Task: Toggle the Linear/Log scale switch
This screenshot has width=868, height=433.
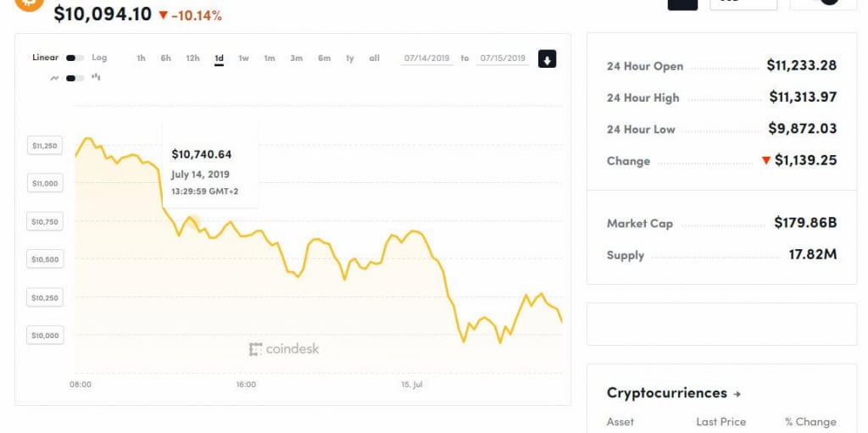Action: [x=75, y=58]
